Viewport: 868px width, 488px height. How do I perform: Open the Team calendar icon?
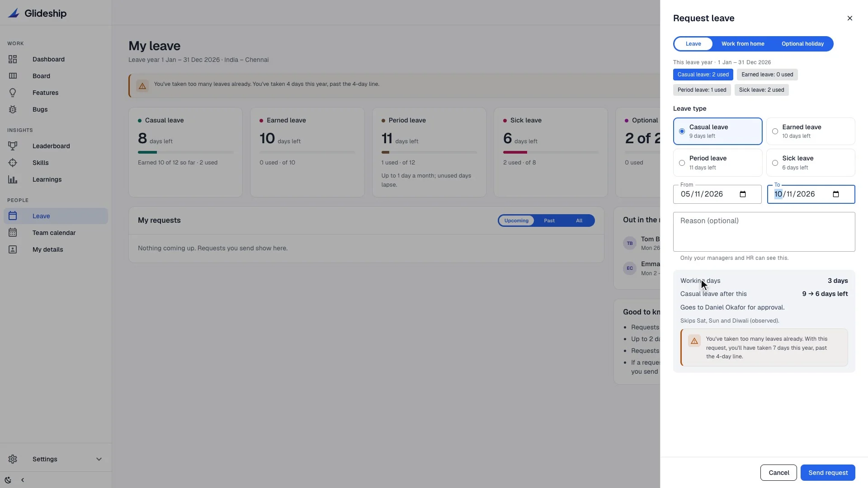pyautogui.click(x=13, y=233)
